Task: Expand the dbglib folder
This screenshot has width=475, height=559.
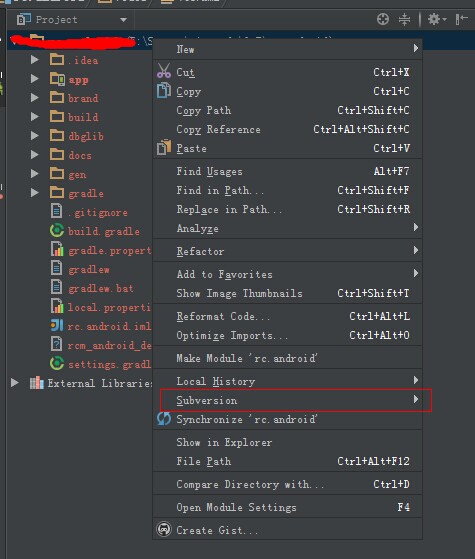Action: click(x=35, y=135)
